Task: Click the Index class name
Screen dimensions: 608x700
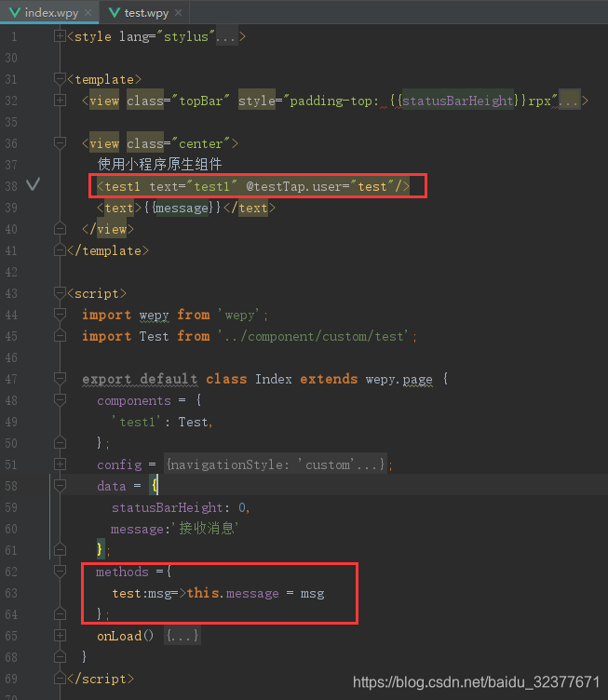Action: pos(273,379)
